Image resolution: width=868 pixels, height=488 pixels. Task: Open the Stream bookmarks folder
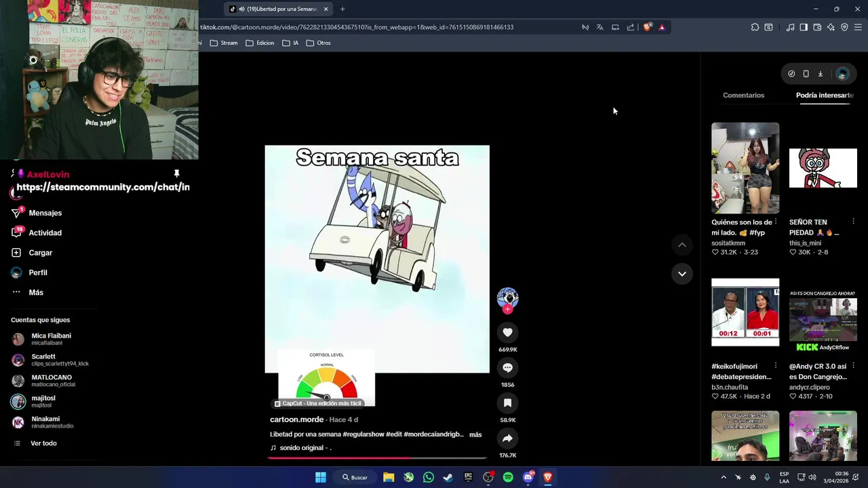click(224, 43)
